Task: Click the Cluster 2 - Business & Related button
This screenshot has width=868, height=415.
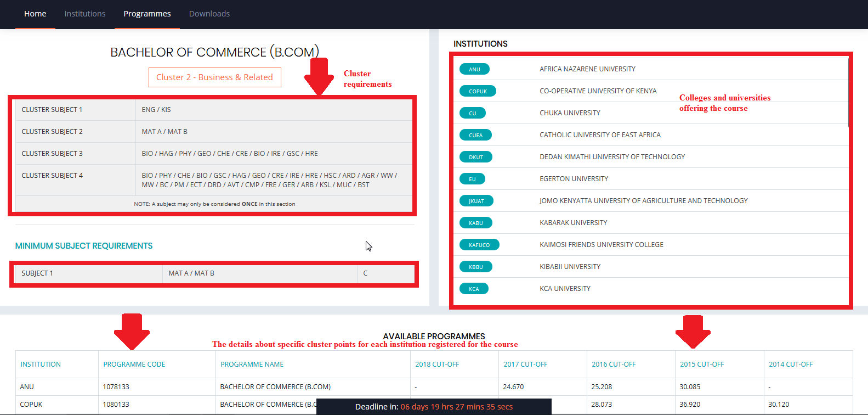Action: tap(215, 77)
